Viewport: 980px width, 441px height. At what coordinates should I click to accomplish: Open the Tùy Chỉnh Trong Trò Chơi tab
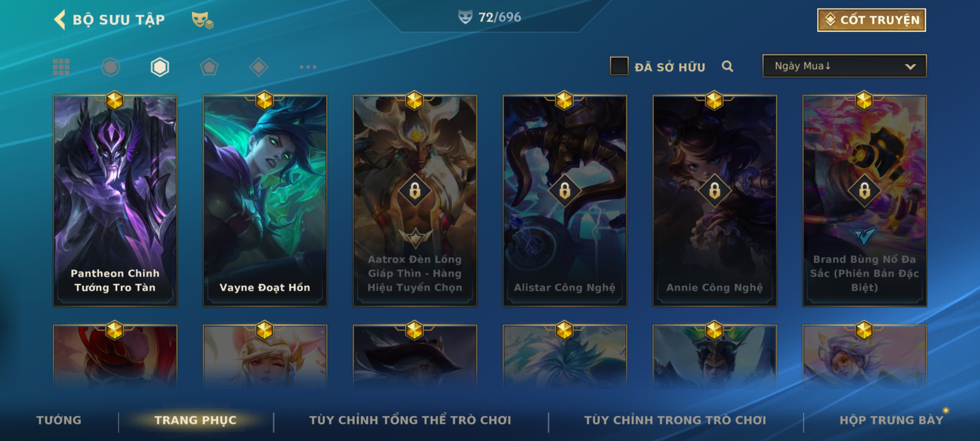pyautogui.click(x=675, y=420)
